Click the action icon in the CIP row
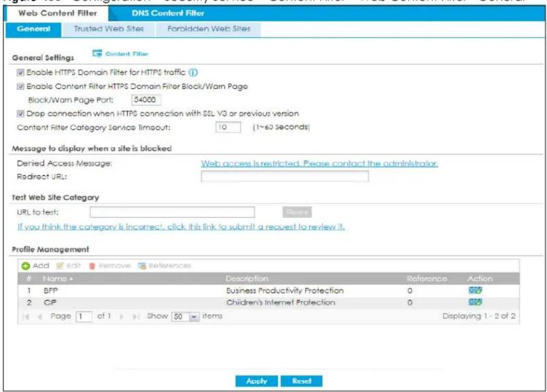Viewport: 547px width, 392px height. [x=475, y=302]
